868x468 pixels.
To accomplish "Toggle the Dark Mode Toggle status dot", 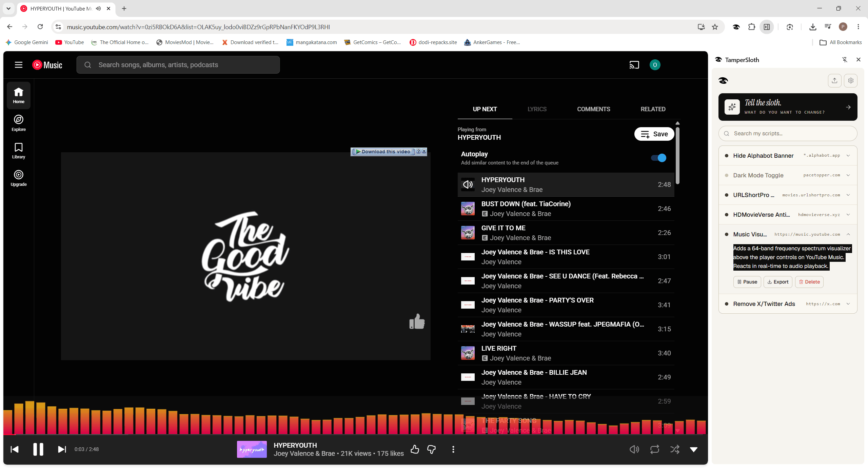I will click(726, 175).
